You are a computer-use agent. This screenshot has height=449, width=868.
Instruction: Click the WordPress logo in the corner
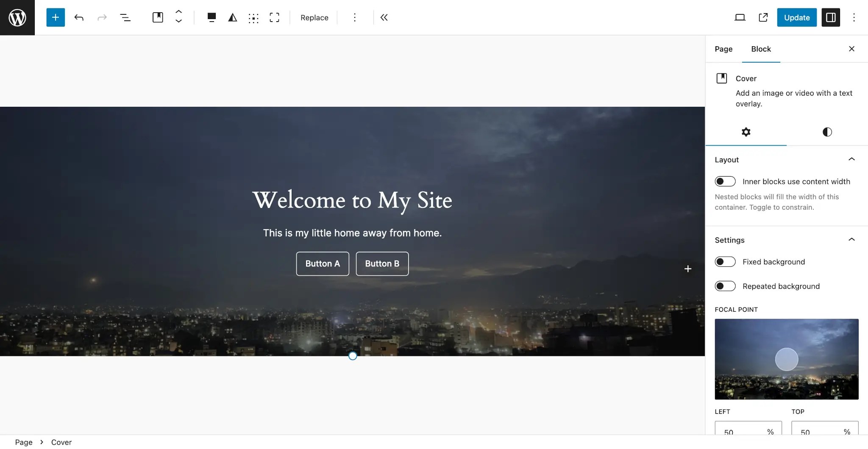[17, 17]
